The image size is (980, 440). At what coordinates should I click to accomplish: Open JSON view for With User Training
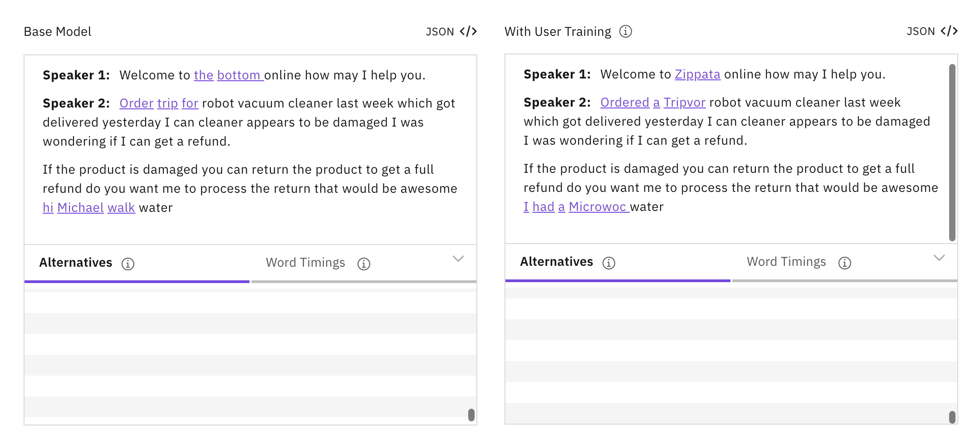pos(932,31)
